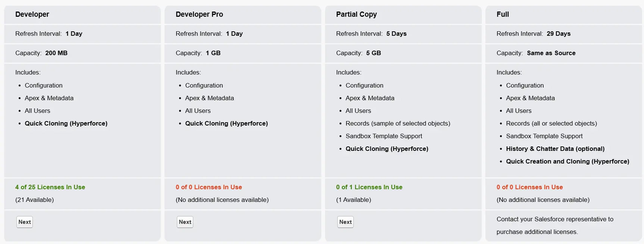Click "Records (sample of selected objects)" item

click(398, 123)
